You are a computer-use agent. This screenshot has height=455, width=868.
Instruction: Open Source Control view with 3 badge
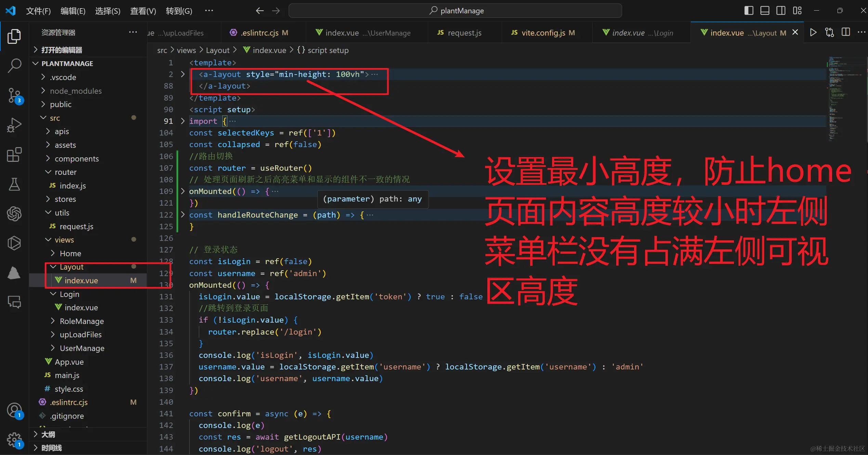pyautogui.click(x=14, y=95)
